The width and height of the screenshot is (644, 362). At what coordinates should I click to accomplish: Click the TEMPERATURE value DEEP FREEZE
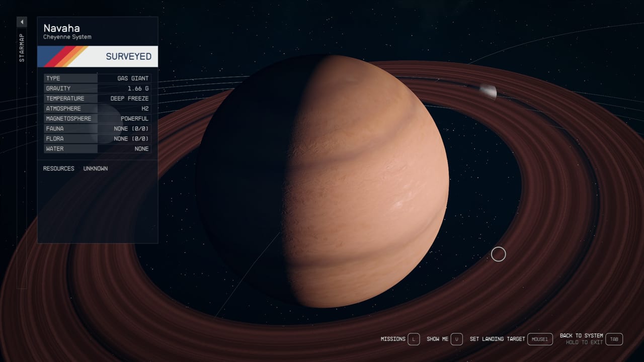(130, 99)
